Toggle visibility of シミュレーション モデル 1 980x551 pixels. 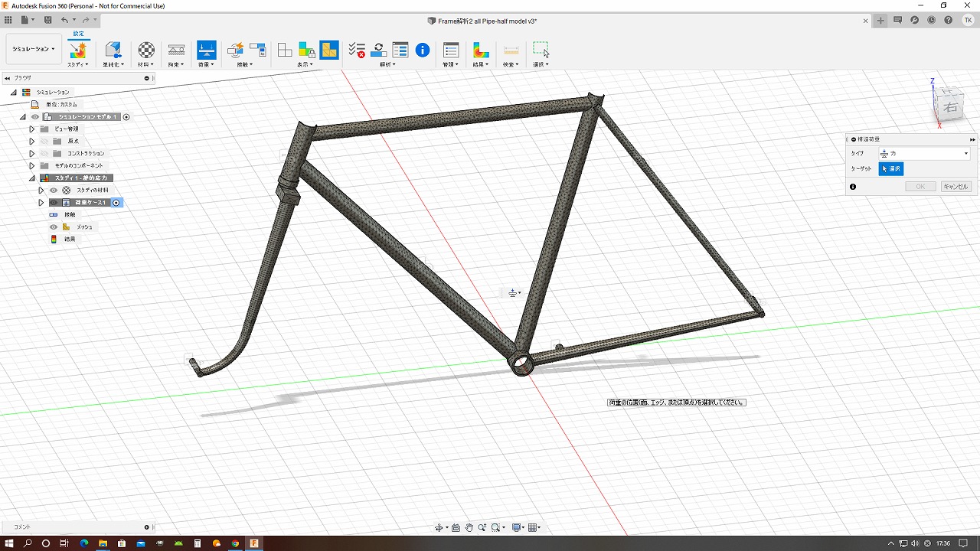35,117
